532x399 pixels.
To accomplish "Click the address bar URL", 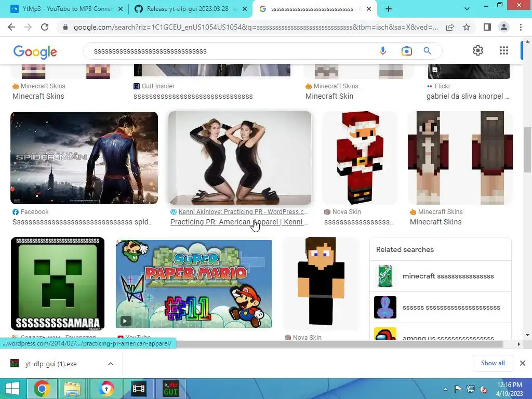I will tap(256, 27).
